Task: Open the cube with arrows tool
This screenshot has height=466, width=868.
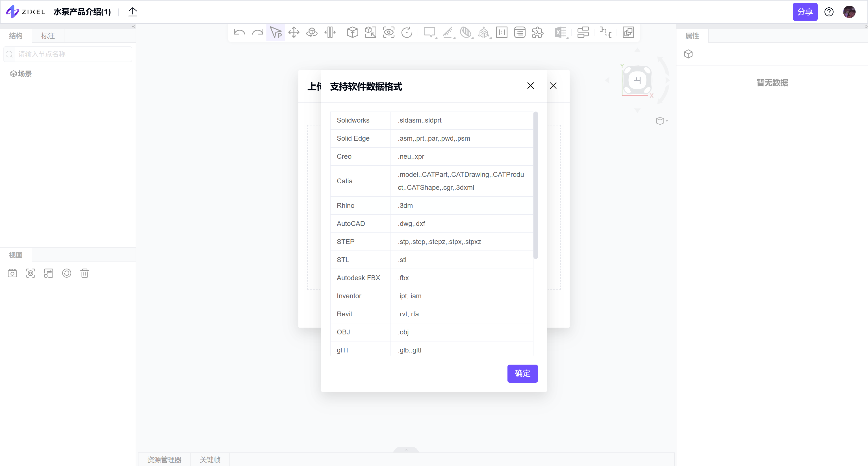Action: (484, 33)
